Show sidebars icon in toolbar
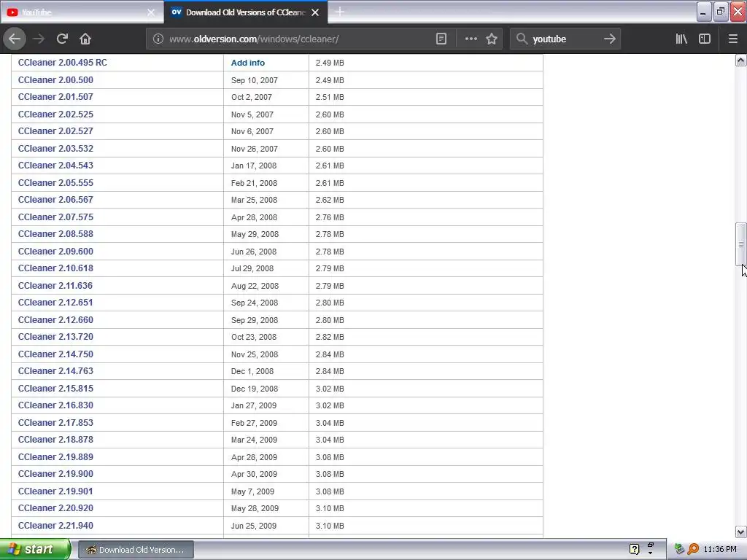Screen dimensions: 747x560 (x=705, y=39)
